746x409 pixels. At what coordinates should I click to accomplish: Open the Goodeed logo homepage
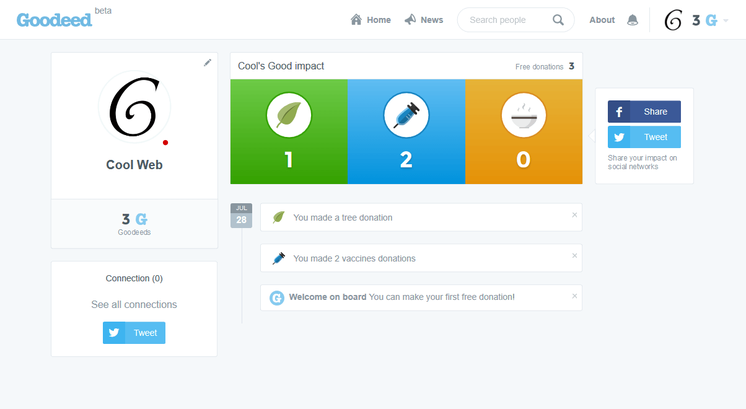(x=54, y=20)
